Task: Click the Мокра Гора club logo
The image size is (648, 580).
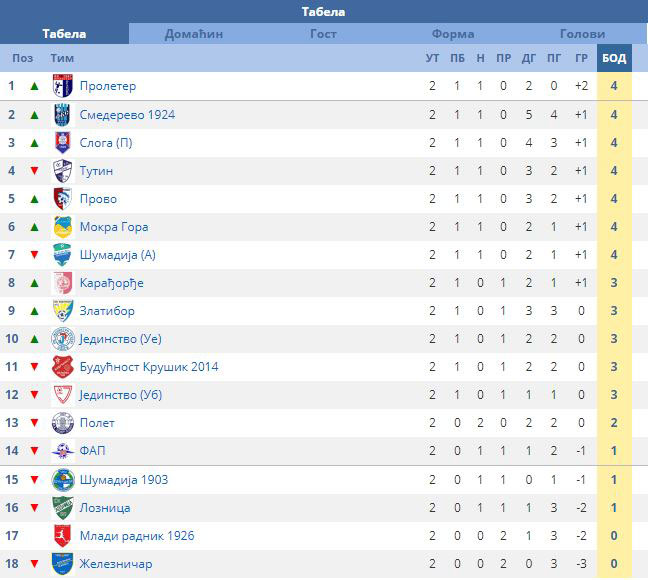Action: pos(63,227)
